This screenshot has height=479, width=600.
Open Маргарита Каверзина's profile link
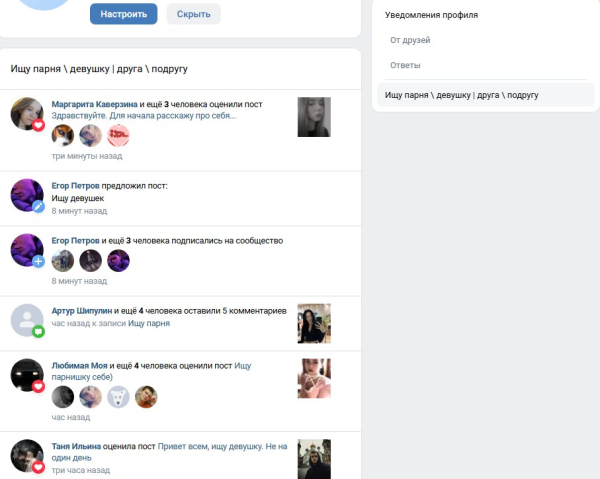pos(95,104)
